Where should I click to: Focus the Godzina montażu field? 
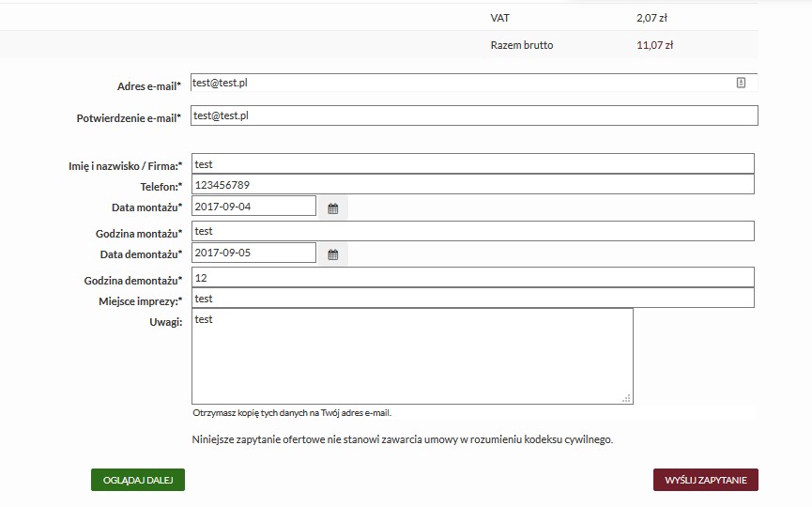click(x=472, y=231)
